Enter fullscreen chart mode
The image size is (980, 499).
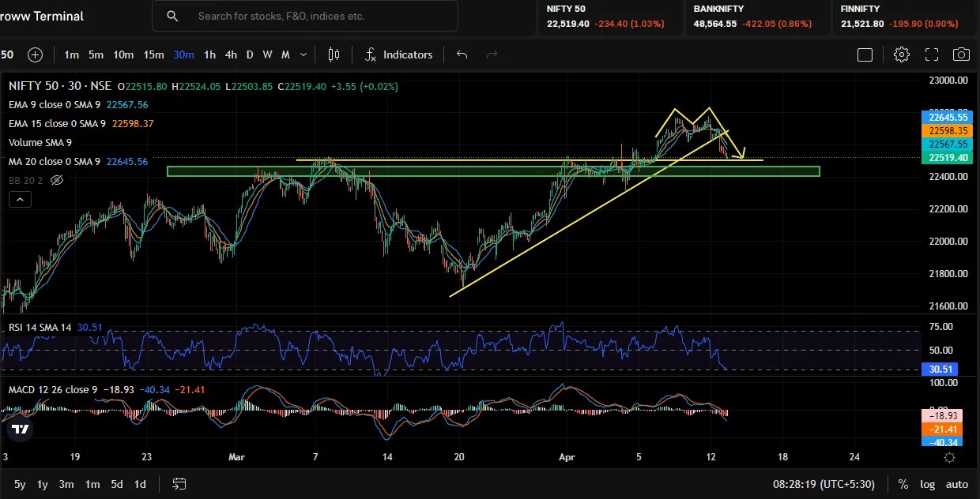(x=932, y=54)
